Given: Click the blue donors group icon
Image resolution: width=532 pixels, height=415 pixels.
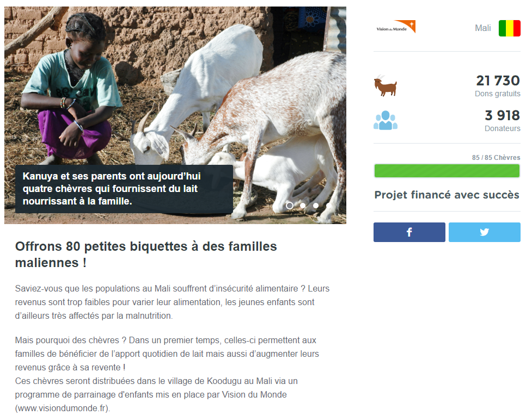Looking at the screenshot, I should (x=386, y=121).
